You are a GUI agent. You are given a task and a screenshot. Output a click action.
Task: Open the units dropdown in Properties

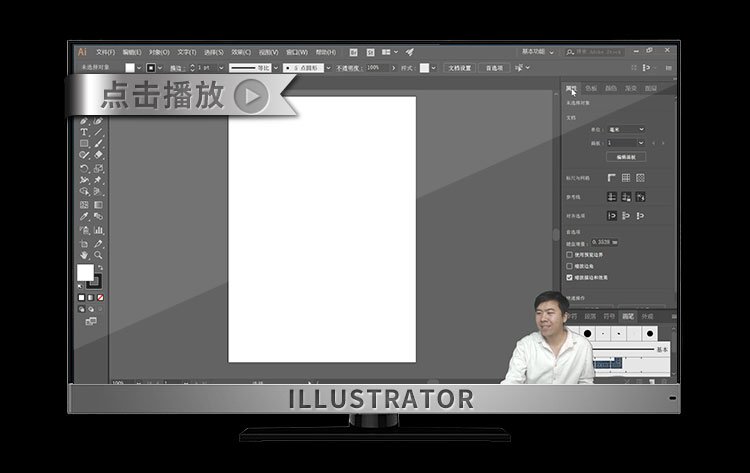coord(626,130)
